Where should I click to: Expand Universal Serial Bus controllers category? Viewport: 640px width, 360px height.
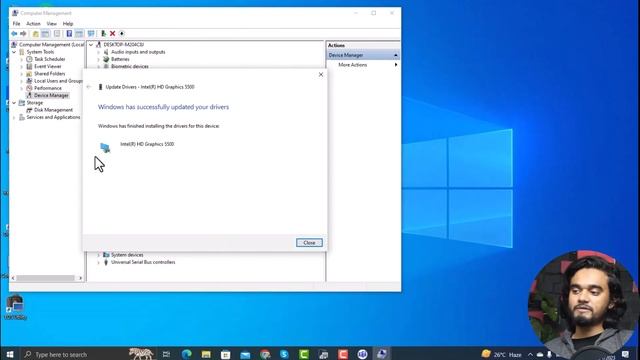tap(98, 262)
